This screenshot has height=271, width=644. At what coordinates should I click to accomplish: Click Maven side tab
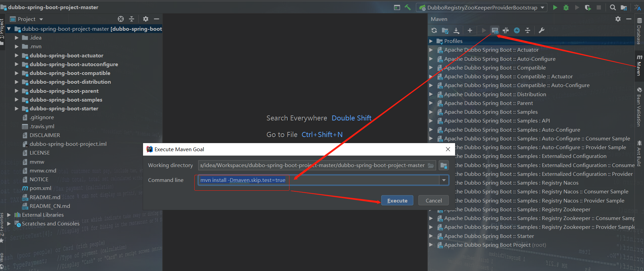click(x=639, y=65)
